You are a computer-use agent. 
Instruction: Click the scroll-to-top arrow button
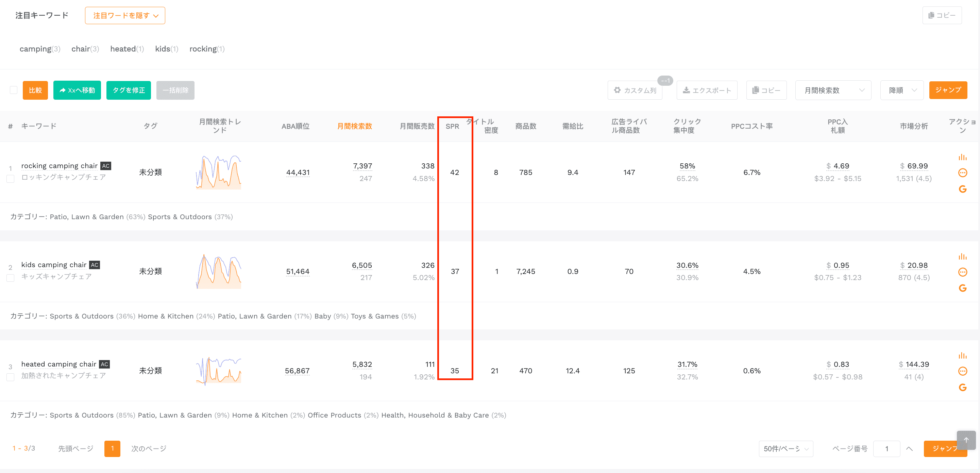[966, 440]
